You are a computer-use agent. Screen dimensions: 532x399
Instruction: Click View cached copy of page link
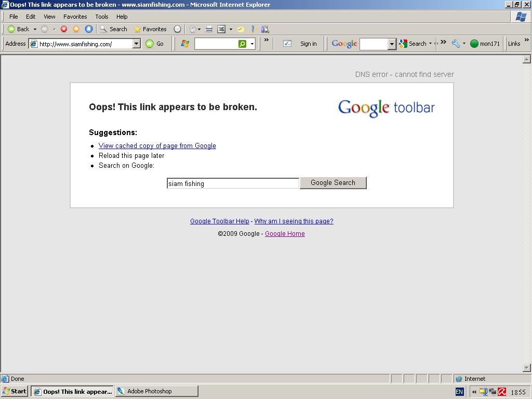click(x=157, y=145)
